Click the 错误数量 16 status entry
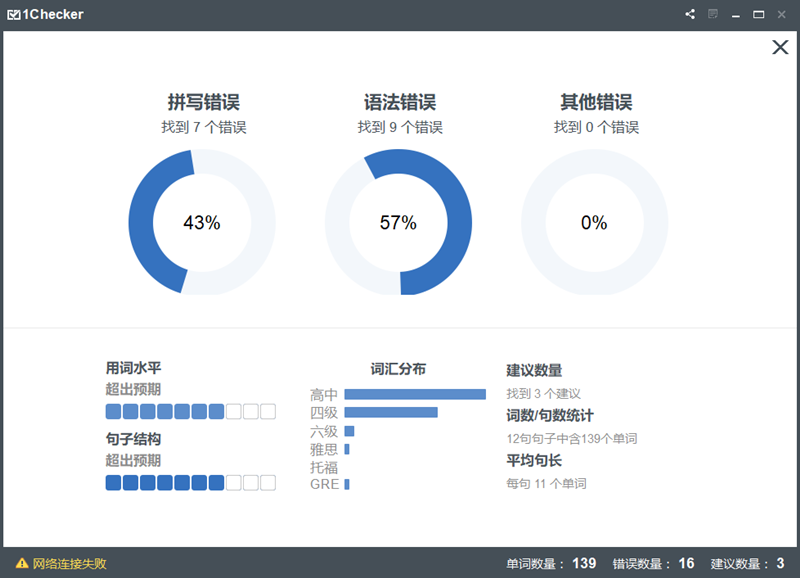The width and height of the screenshot is (800, 578). (x=653, y=563)
